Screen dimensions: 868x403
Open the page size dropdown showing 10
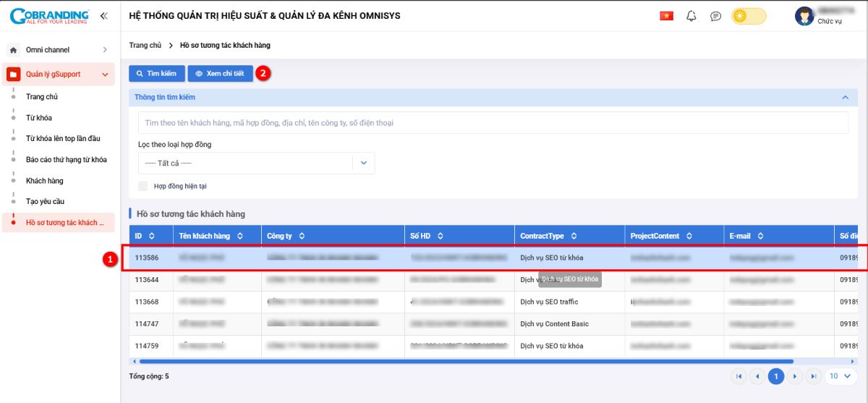[840, 376]
